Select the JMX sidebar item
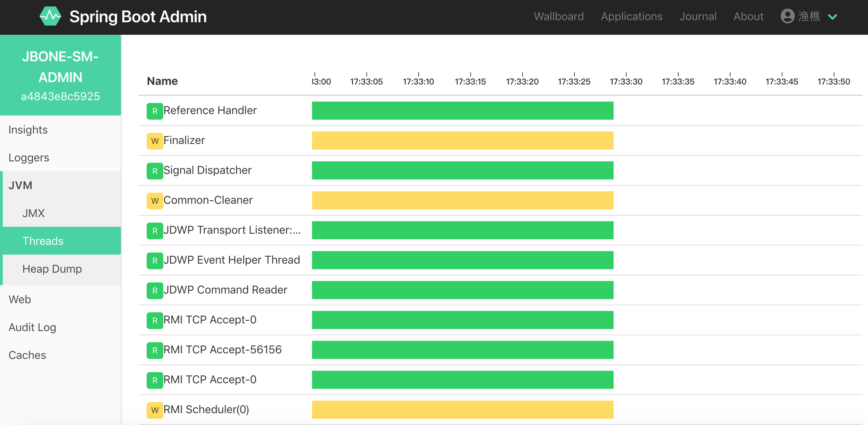 click(33, 213)
